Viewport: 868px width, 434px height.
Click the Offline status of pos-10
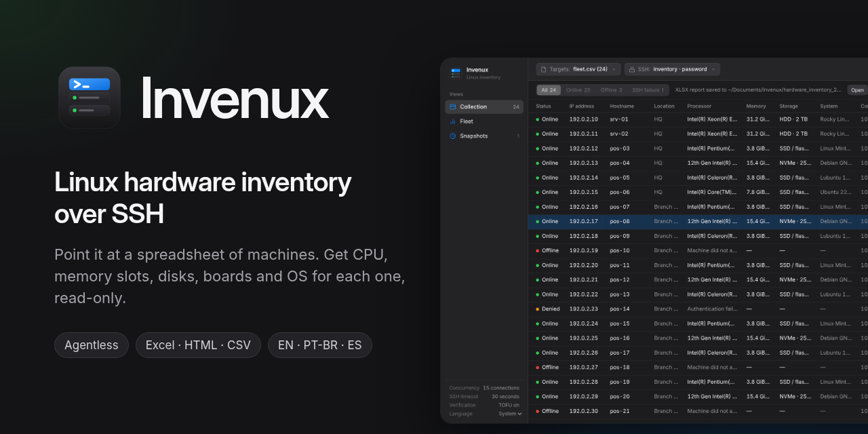[x=550, y=250]
